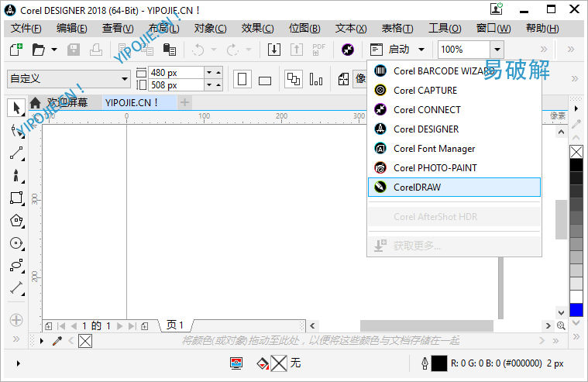588x382 pixels.
Task: Click the eyedropper in document palette
Action: coord(57,341)
